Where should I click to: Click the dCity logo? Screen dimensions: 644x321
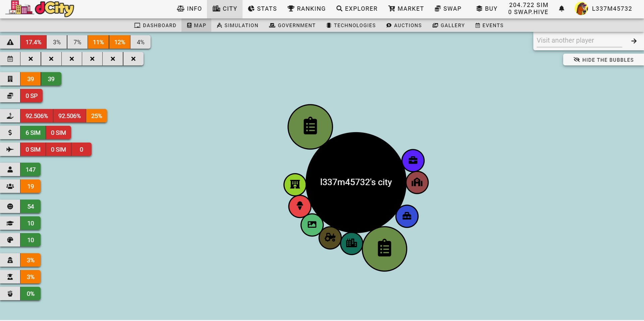click(x=40, y=8)
